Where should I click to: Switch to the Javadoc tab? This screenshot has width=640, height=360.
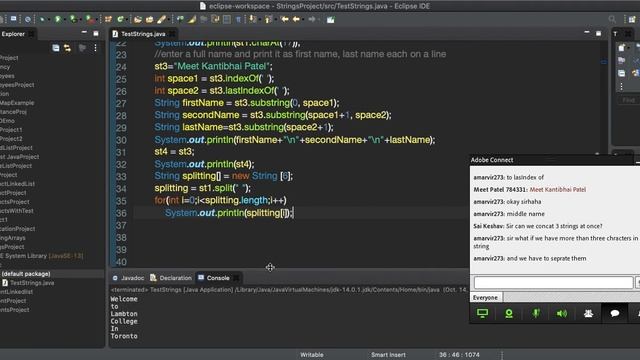point(128,278)
